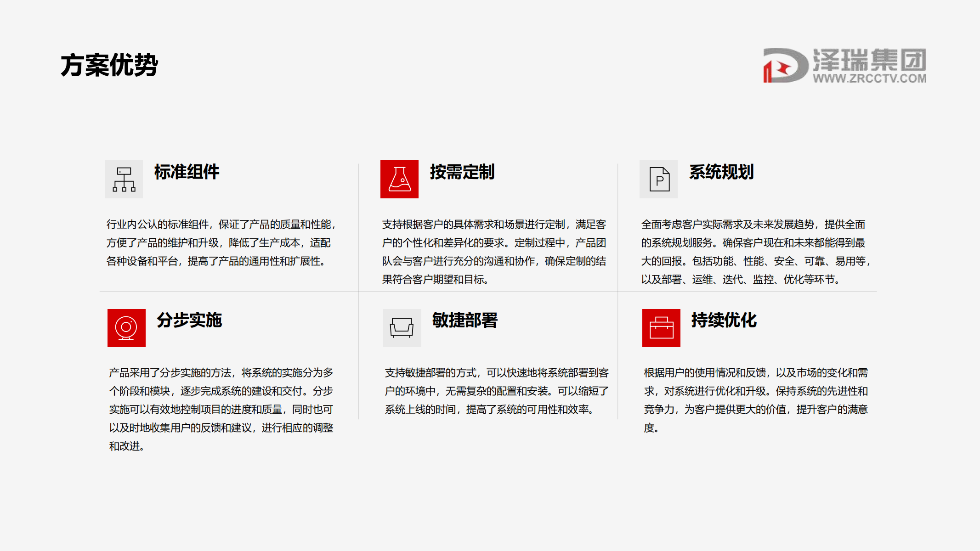
Task: Click the 泽瑞集团 company name logo
Action: (x=869, y=60)
